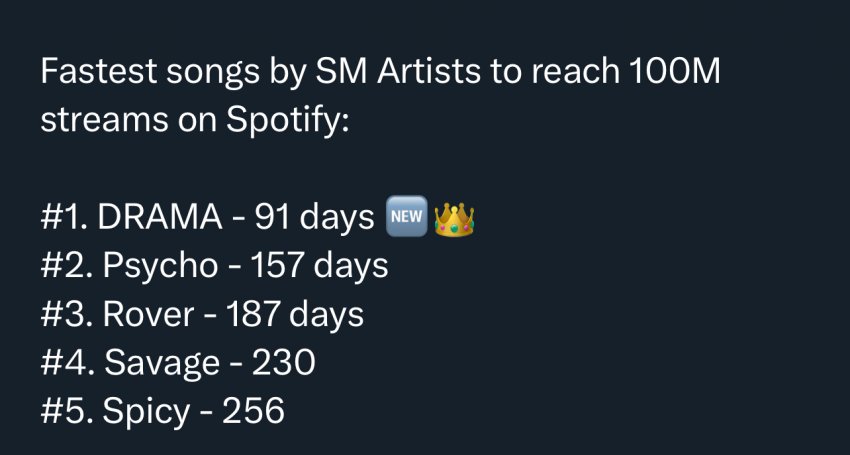
Task: Click the word Spotify in the heading
Action: (x=288, y=121)
